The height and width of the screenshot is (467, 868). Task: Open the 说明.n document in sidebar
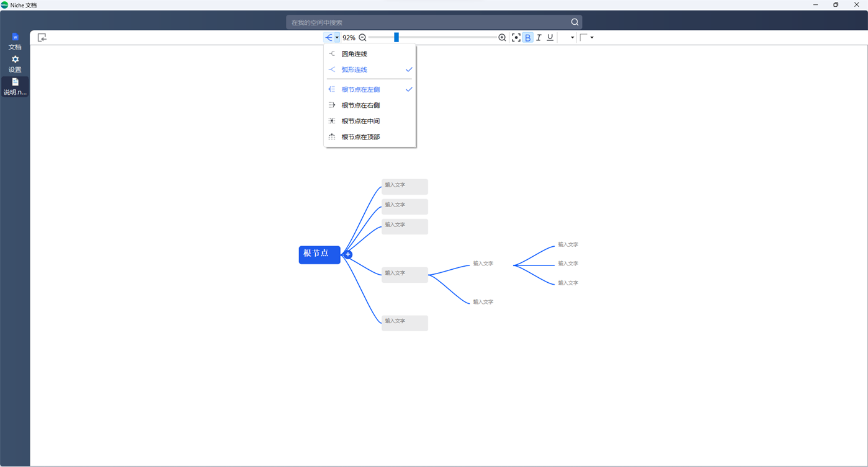pyautogui.click(x=14, y=87)
